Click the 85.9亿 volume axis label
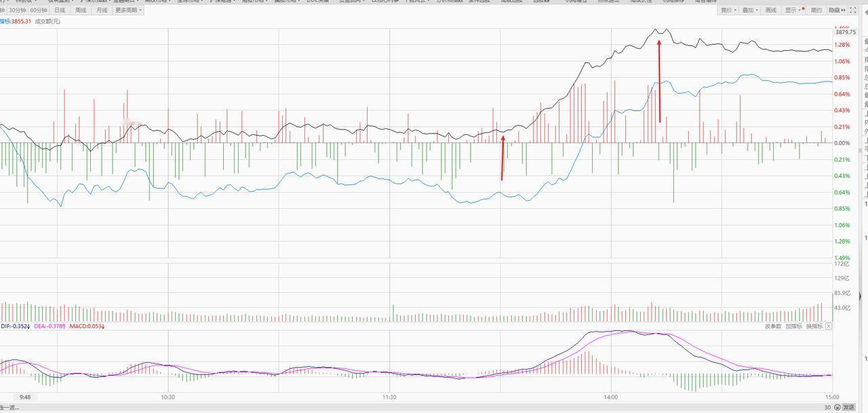This screenshot has height=413, width=868. coord(842,293)
